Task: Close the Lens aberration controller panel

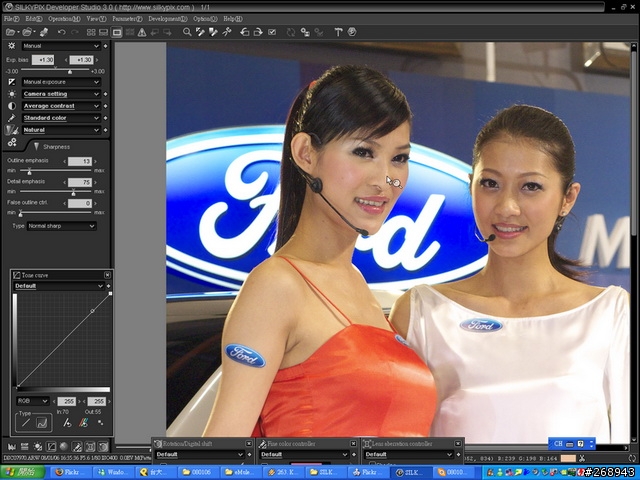Action: pos(458,443)
